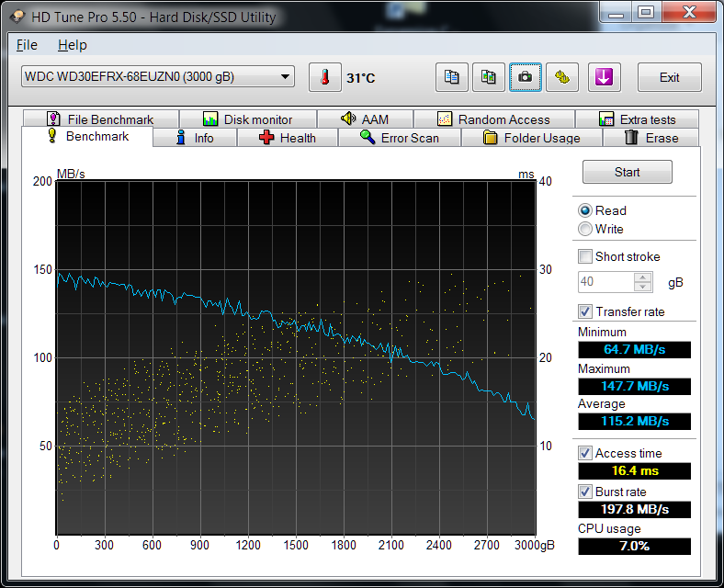Open the Health tab with red cross
This screenshot has width=724, height=588.
pos(287,138)
